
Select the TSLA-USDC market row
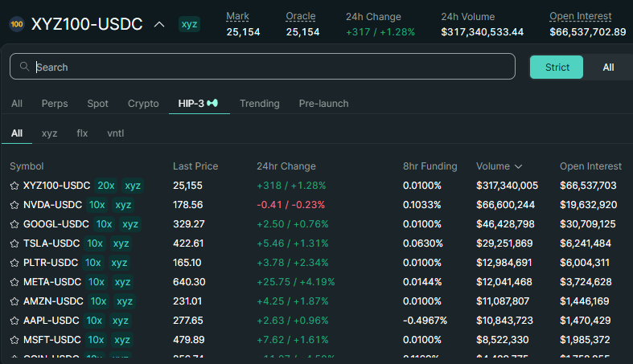[x=317, y=243]
